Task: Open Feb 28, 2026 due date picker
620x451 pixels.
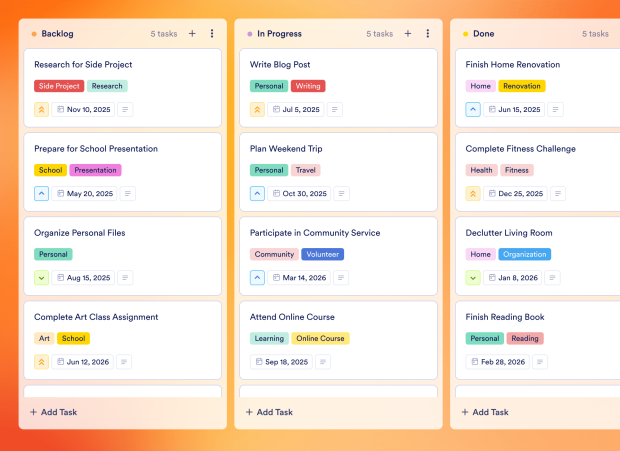Action: coord(498,362)
